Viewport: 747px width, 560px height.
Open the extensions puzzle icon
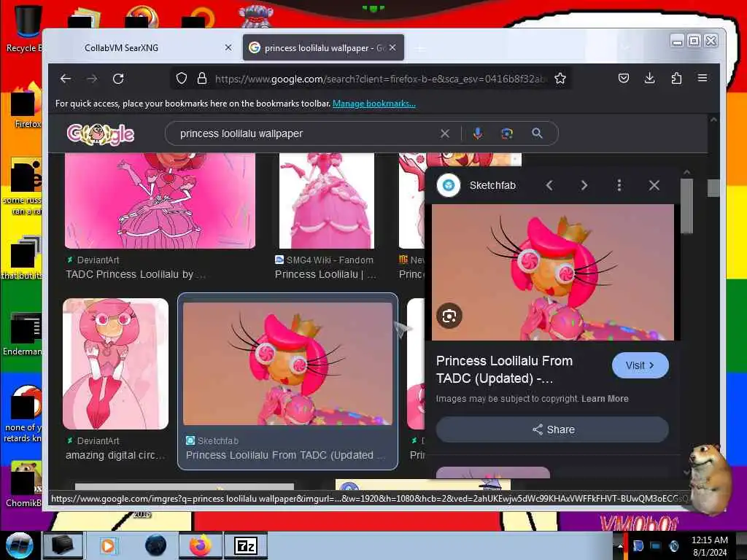(676, 78)
